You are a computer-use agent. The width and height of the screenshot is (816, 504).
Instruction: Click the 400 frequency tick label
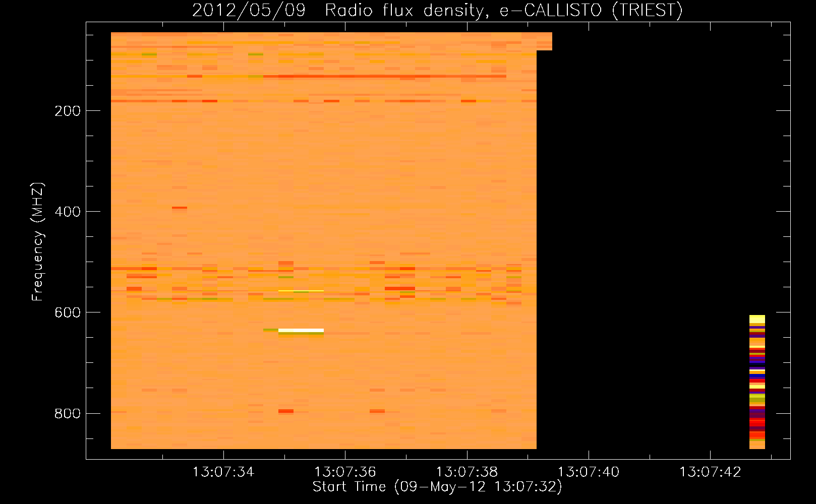[x=68, y=212]
